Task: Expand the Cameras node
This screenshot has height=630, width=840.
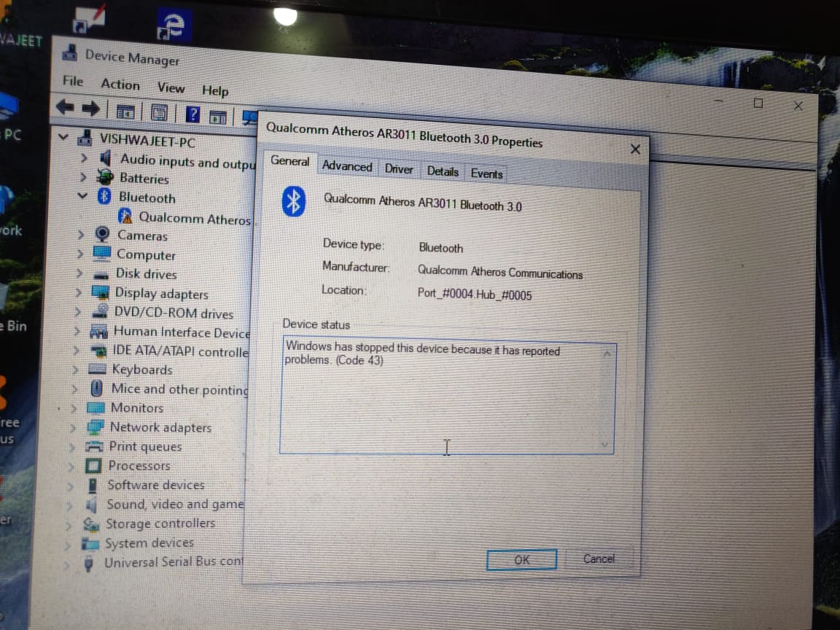Action: (80, 234)
